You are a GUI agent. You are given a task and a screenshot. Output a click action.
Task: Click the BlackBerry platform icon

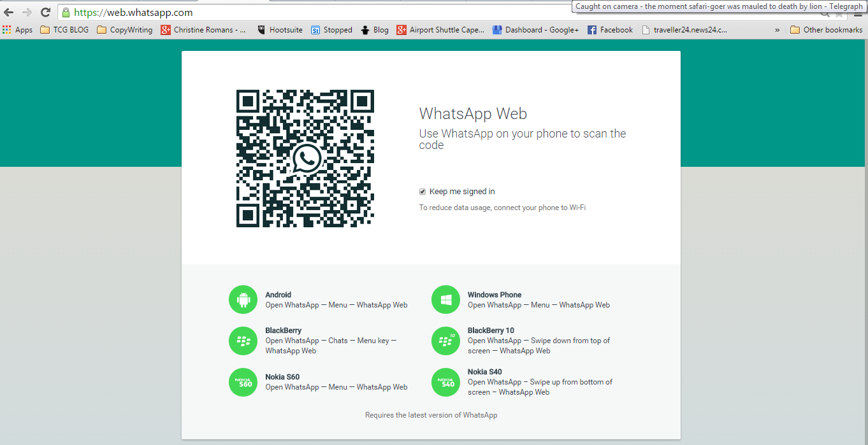243,341
